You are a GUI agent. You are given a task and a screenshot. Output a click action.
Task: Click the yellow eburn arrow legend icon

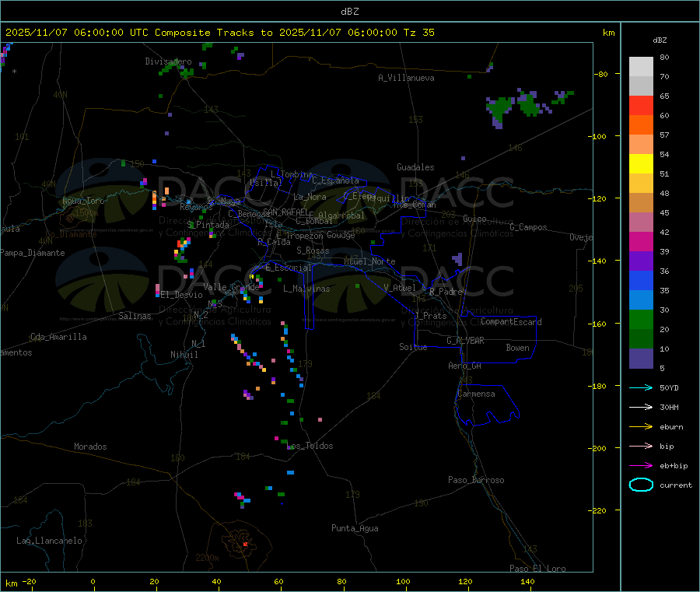[x=641, y=427]
